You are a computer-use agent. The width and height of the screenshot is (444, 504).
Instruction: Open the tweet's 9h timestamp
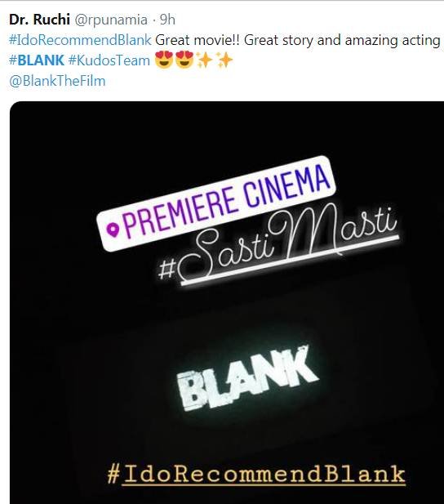167,20
